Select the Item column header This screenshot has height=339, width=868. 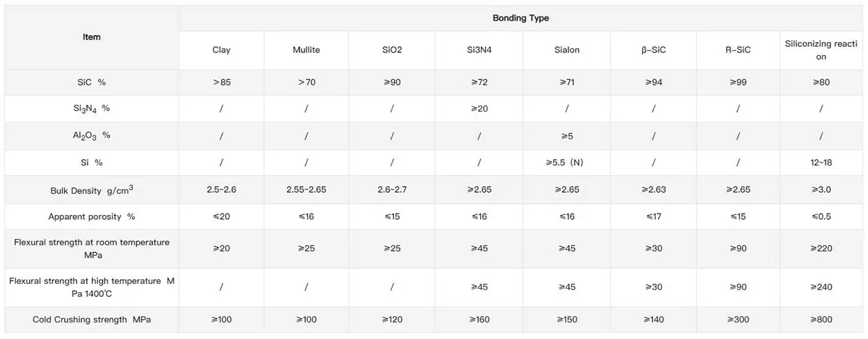(92, 37)
